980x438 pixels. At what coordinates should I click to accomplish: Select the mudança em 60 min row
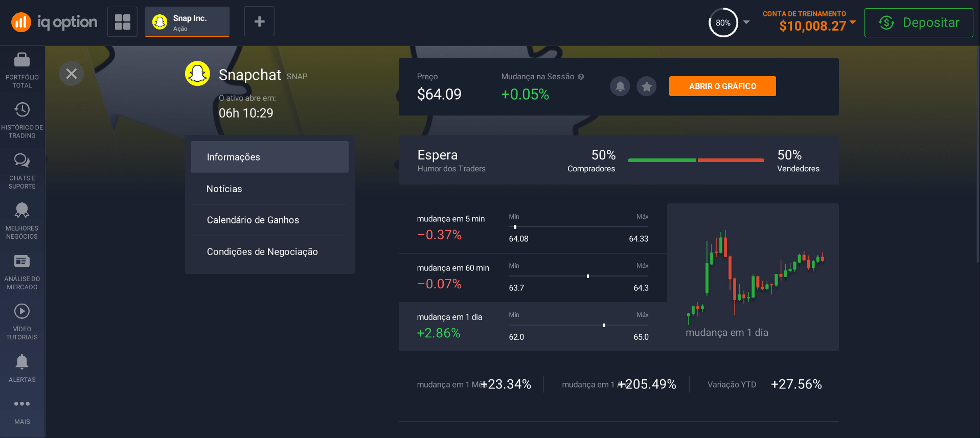[533, 278]
